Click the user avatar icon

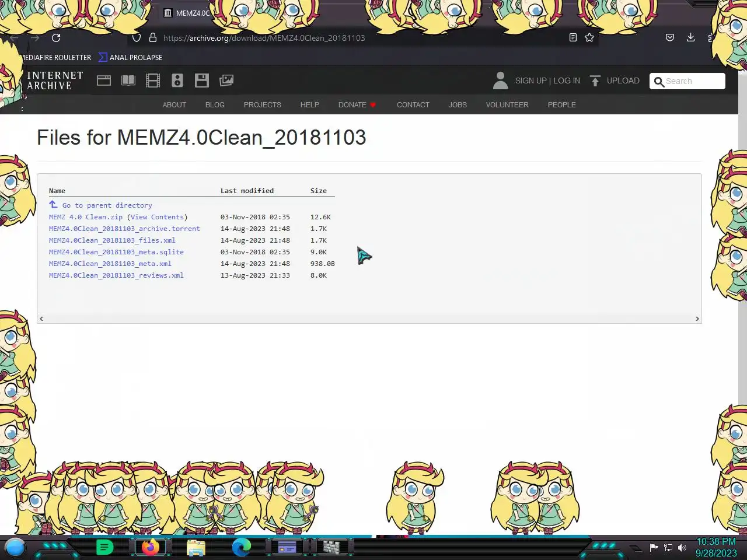(500, 80)
